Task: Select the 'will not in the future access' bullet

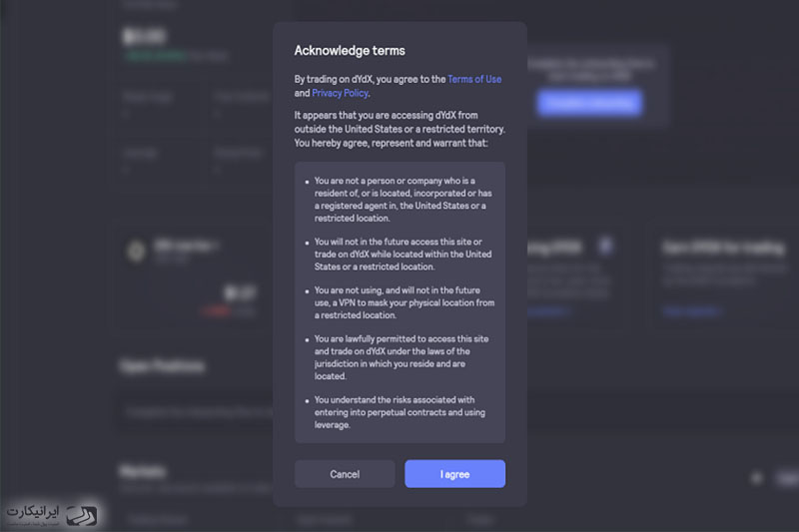Action: 403,255
